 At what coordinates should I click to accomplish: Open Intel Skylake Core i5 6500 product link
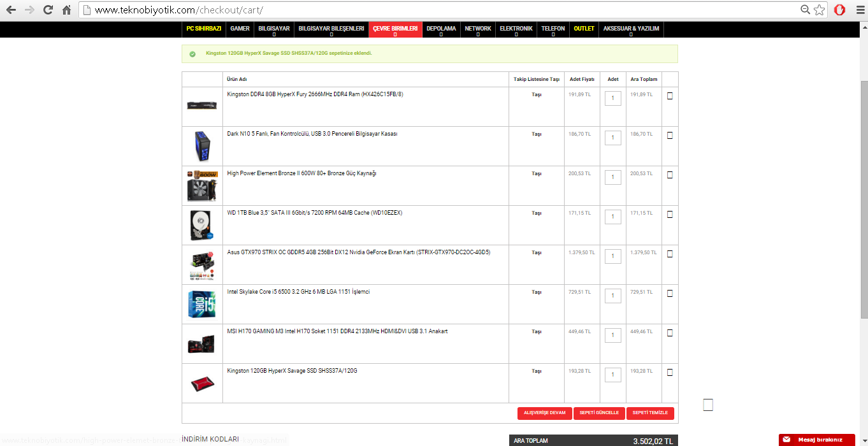tap(298, 292)
